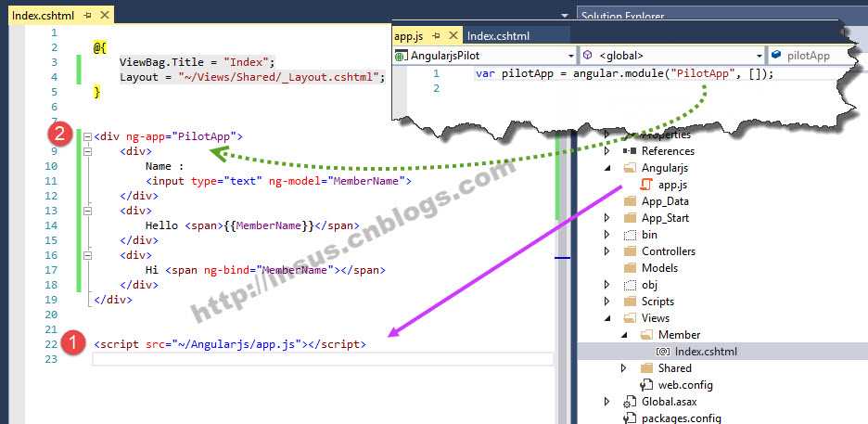Select the packages.config file icon
Screen dimensions: 868x424
click(x=630, y=418)
